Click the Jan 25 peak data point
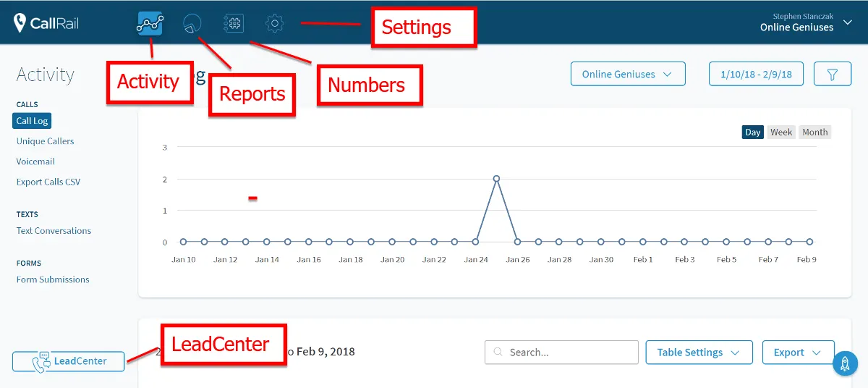Viewport: 868px width, 388px height. [496, 178]
